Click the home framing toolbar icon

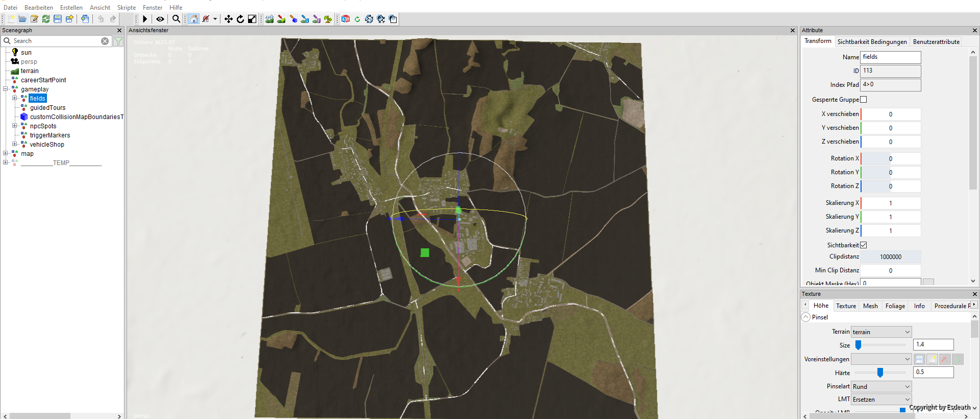coord(194,19)
